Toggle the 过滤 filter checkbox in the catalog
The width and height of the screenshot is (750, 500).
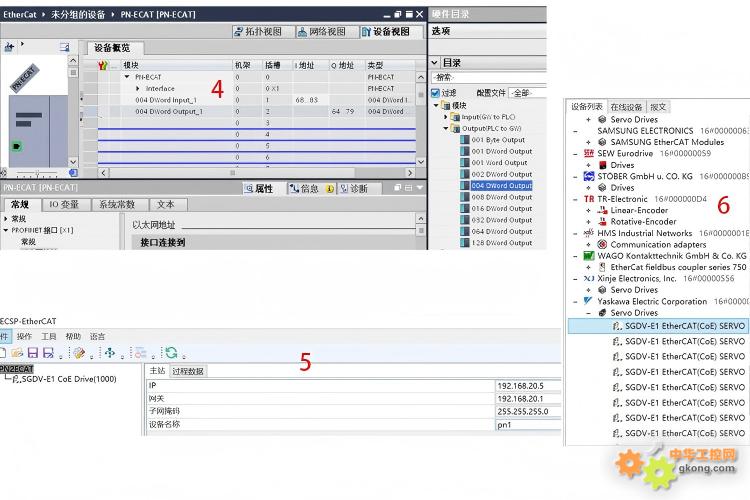click(x=435, y=93)
